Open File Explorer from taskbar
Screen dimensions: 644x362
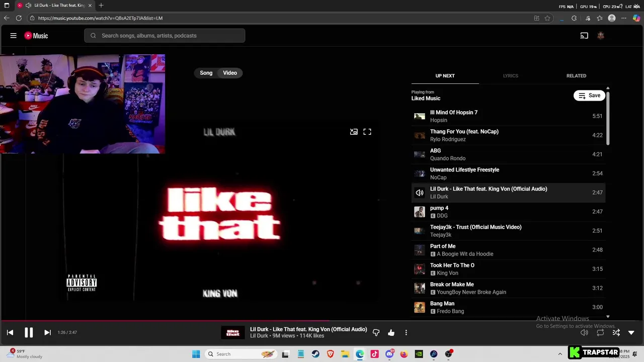(345, 354)
